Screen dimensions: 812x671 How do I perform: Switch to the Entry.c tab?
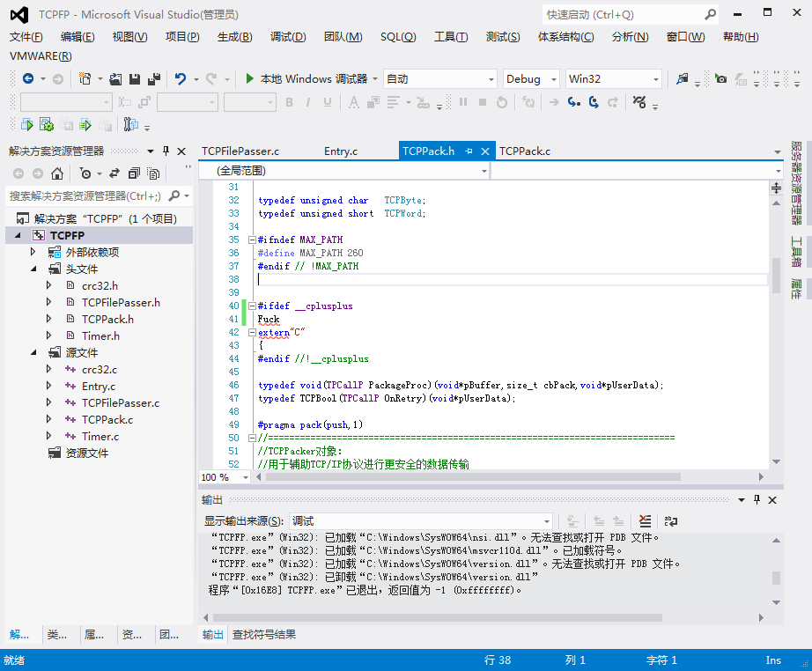click(341, 151)
